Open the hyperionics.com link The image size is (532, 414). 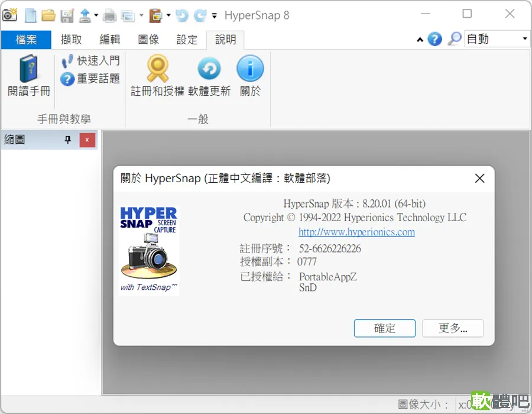point(356,232)
